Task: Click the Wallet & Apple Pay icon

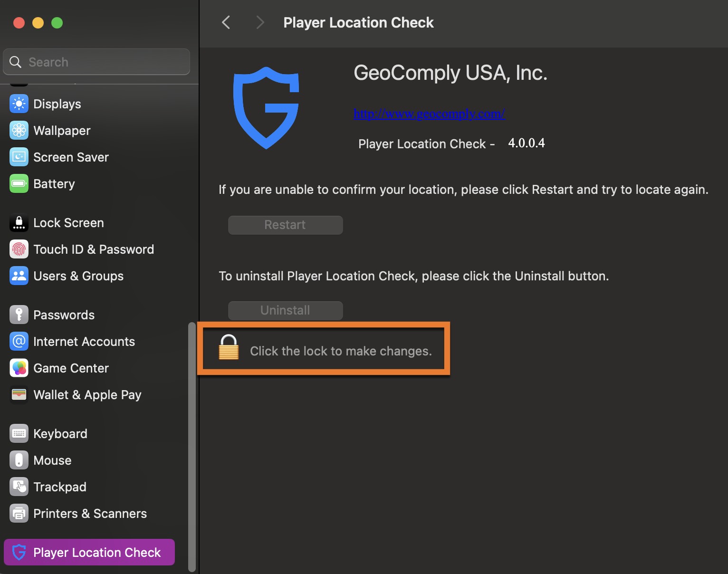Action: pyautogui.click(x=19, y=394)
